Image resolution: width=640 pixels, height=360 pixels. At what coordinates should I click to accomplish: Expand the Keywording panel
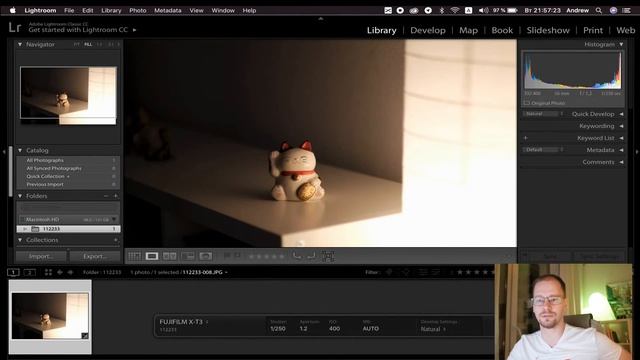(621, 126)
